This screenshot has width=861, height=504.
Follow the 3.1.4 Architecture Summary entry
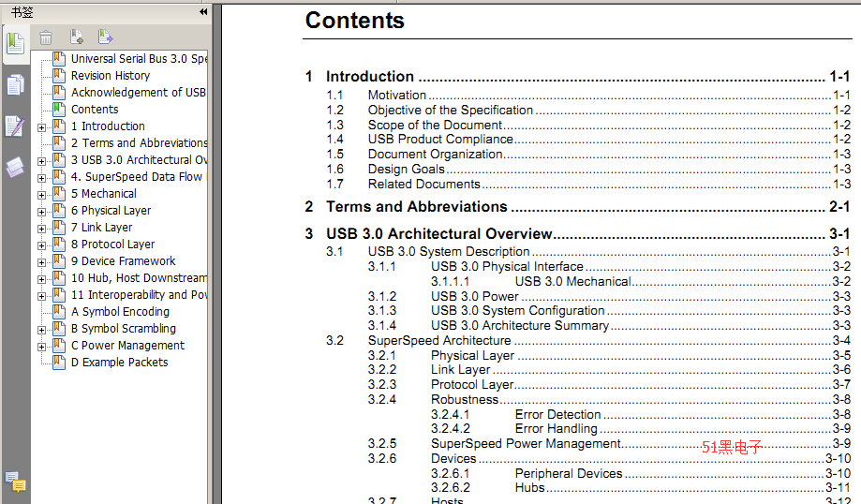(x=610, y=326)
